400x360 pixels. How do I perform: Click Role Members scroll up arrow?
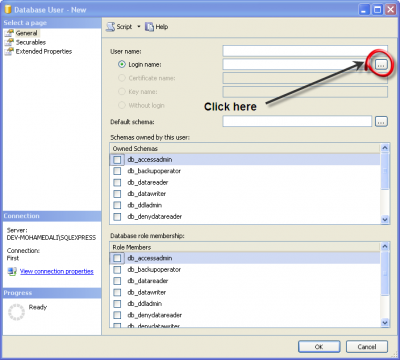(x=385, y=246)
